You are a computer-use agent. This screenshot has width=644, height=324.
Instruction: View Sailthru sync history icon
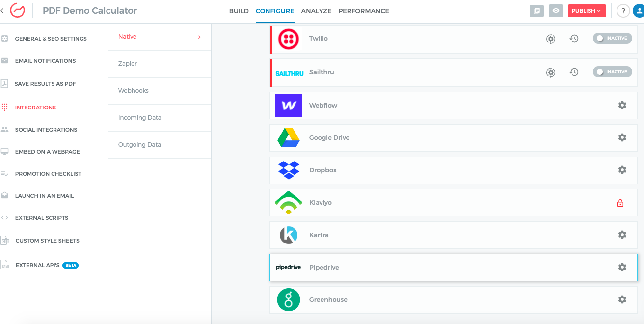pyautogui.click(x=574, y=72)
